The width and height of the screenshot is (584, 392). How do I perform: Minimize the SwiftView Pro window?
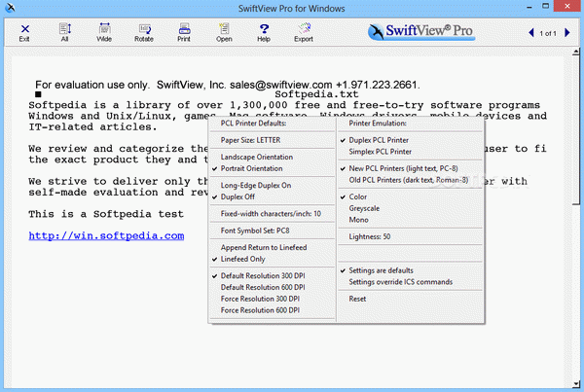click(529, 7)
